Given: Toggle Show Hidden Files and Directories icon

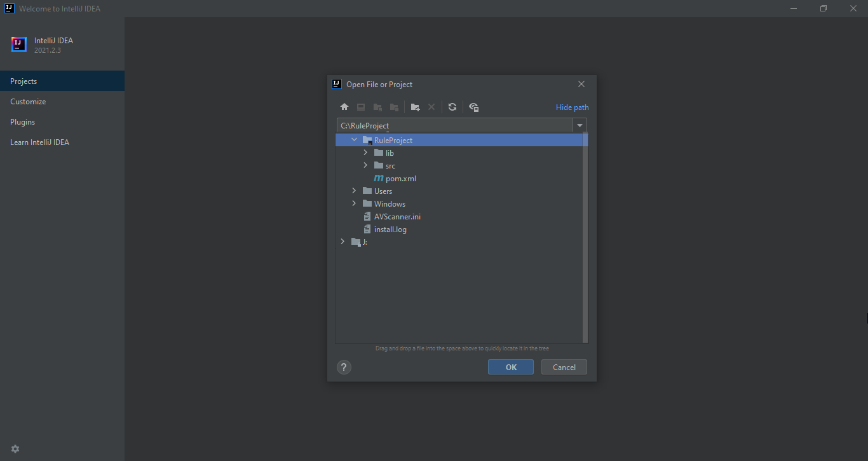Looking at the screenshot, I should pyautogui.click(x=473, y=107).
